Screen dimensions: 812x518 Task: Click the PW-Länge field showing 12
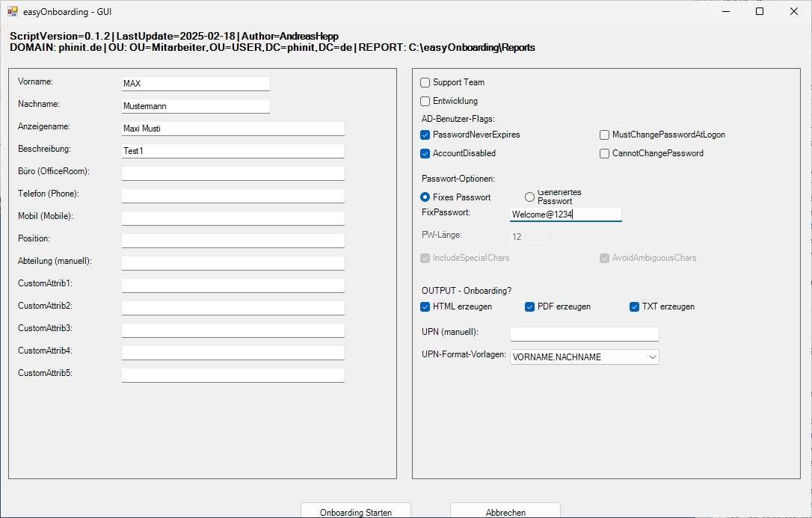click(527, 237)
